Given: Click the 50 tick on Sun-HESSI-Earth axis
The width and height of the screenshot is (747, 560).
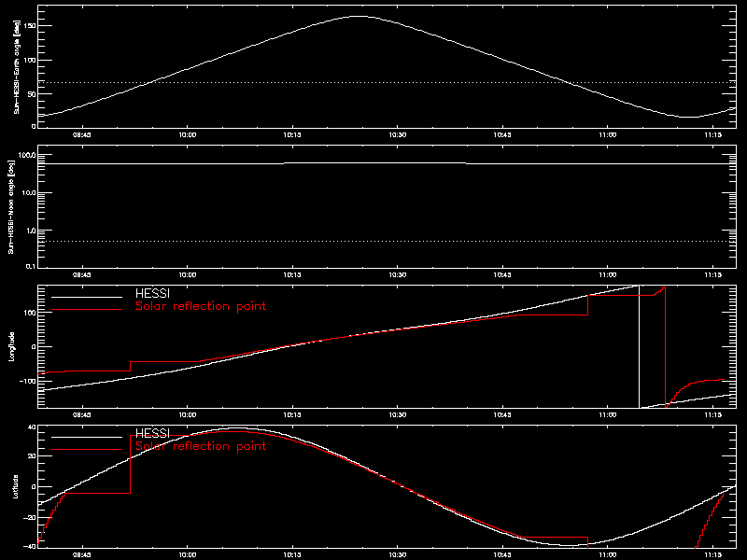Looking at the screenshot, I should coord(33,94).
